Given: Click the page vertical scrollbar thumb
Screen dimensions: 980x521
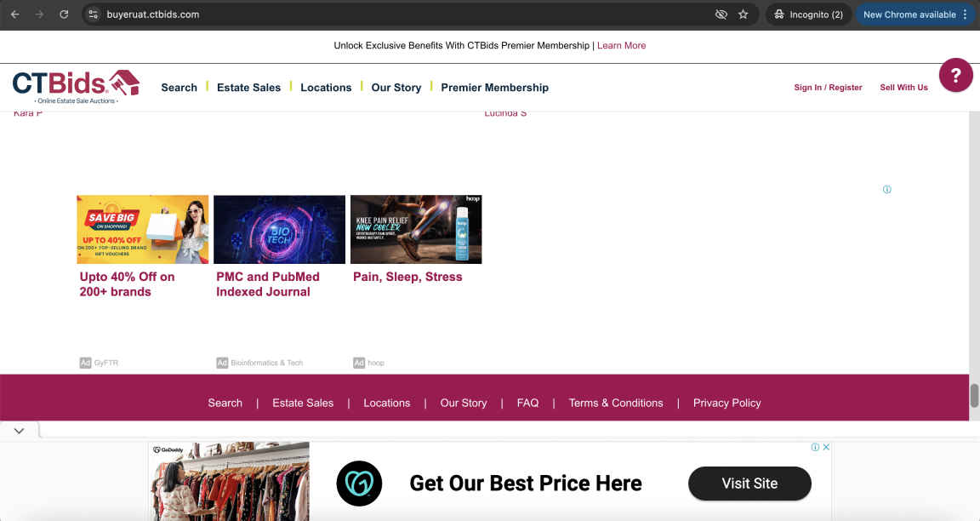Looking at the screenshot, I should (x=974, y=396).
